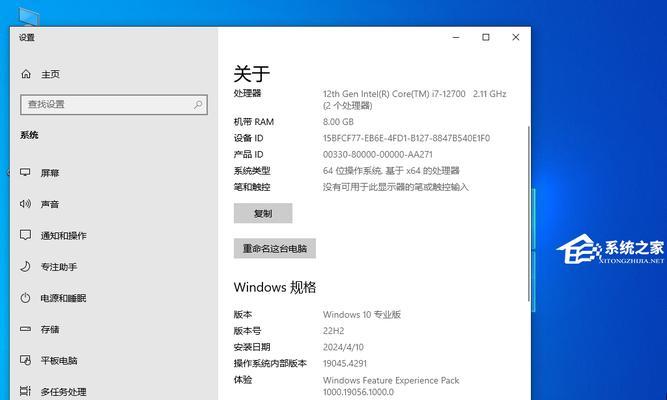Viewport: 667px width, 400px height.
Task: Click the install date 2024/4/10
Action: coord(343,347)
